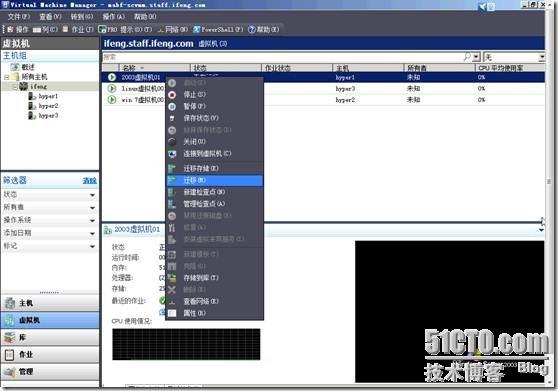Click the running status icon of win 7虚拟机
This screenshot has height=391, width=558.
(x=112, y=100)
